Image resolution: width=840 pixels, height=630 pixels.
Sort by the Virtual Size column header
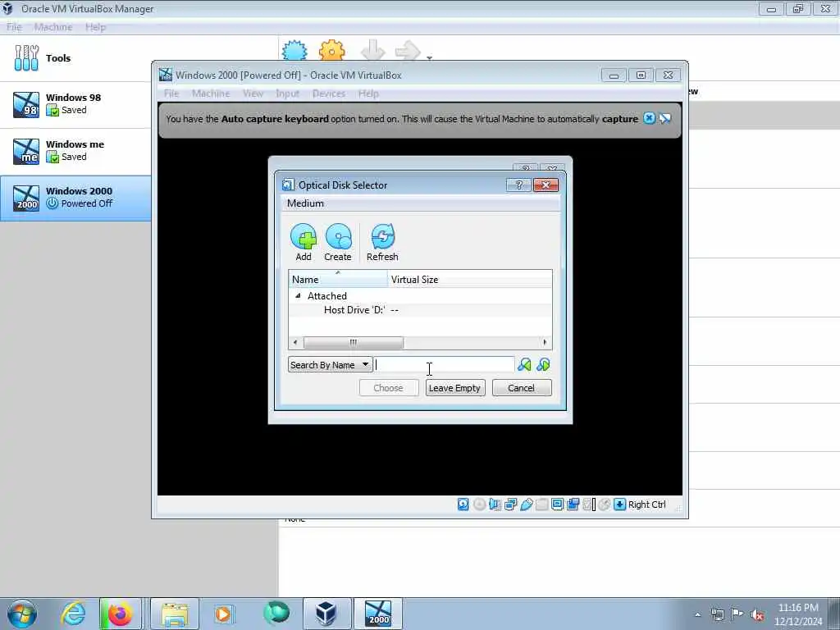click(x=470, y=279)
